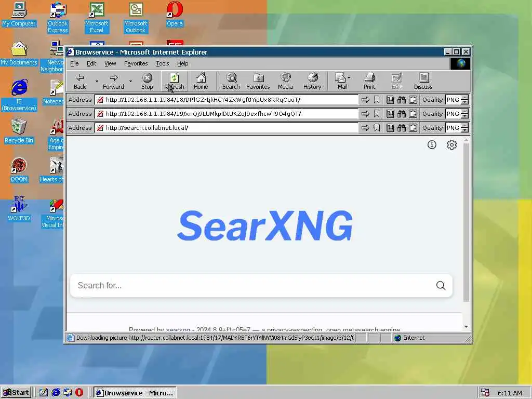Open the Tools menu
This screenshot has height=399, width=532.
(162, 63)
